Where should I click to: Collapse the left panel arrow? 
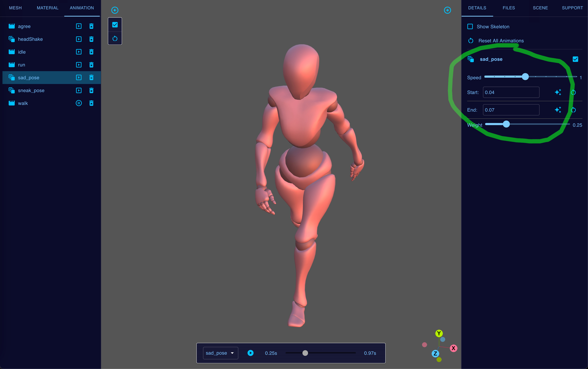point(115,10)
